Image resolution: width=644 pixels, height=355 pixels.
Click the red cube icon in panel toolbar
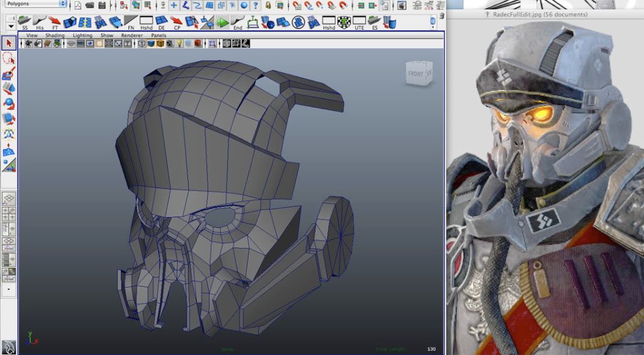(x=197, y=43)
